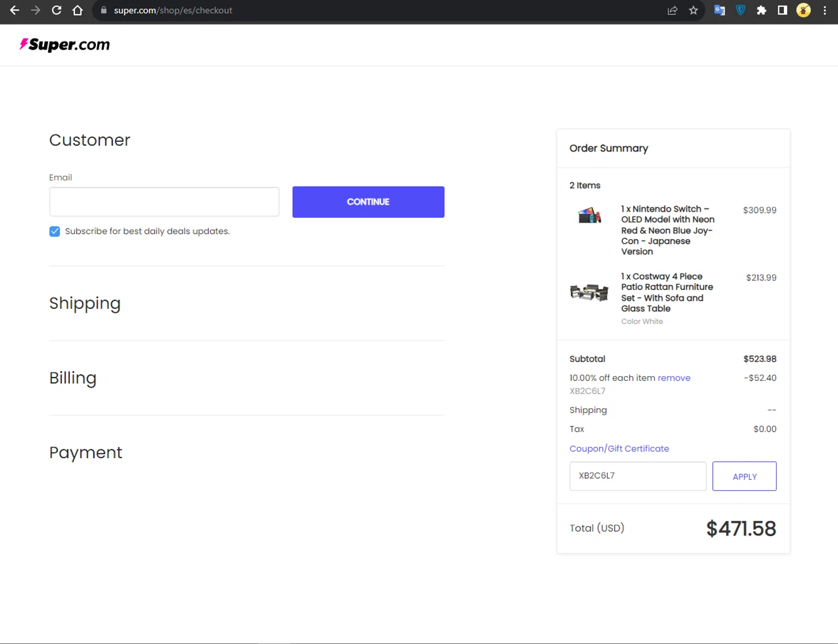838x644 pixels.
Task: Remove the 10% off coupon
Action: (674, 378)
